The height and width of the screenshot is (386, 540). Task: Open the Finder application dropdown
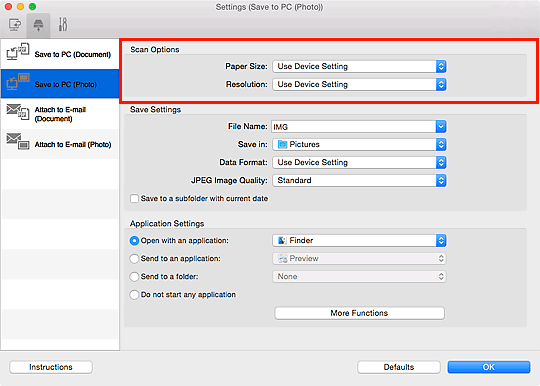[359, 240]
